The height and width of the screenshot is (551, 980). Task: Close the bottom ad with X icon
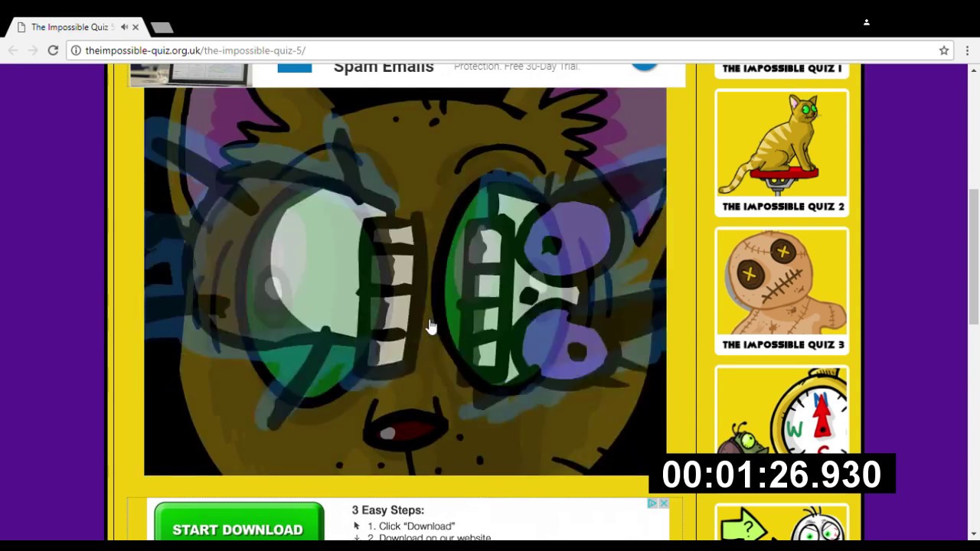pyautogui.click(x=664, y=503)
